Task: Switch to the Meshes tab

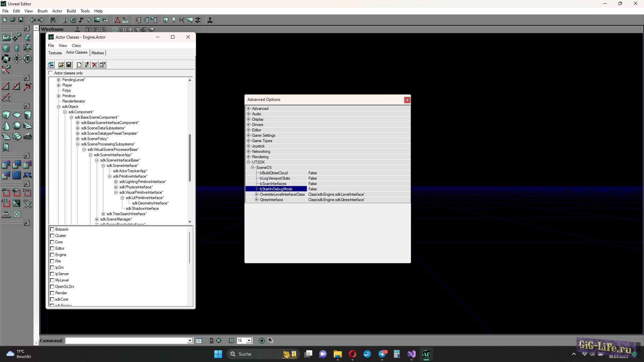Action: click(x=98, y=53)
